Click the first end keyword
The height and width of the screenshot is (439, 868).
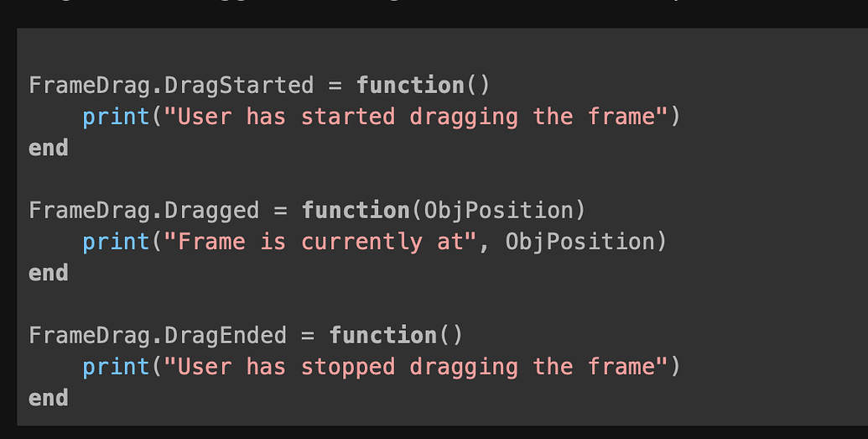coord(49,148)
